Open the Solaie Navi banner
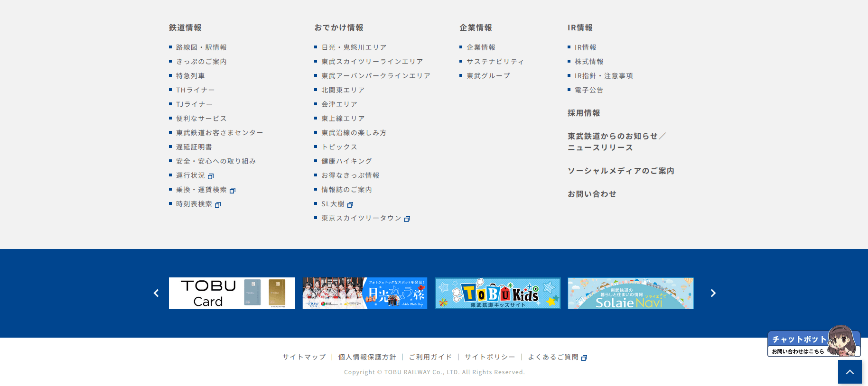This screenshot has height=386, width=868. [630, 293]
